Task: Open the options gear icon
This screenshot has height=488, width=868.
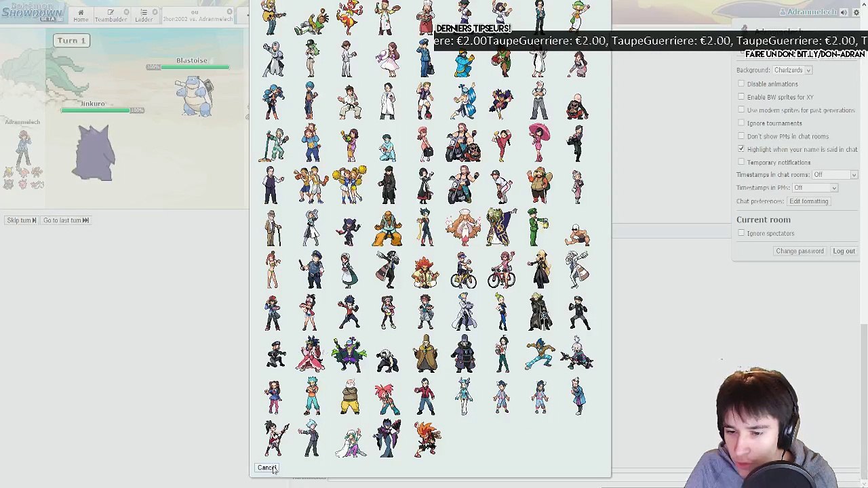Action: coord(856,12)
